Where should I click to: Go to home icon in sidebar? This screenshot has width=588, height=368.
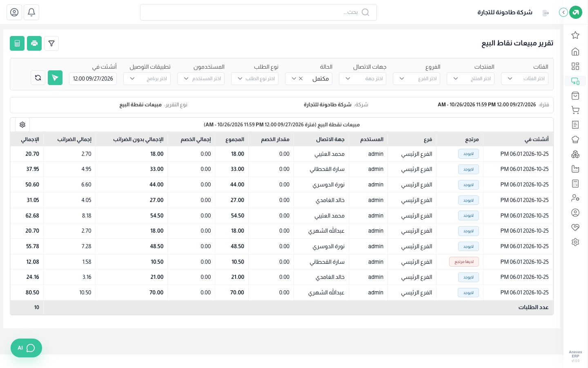pos(575,52)
